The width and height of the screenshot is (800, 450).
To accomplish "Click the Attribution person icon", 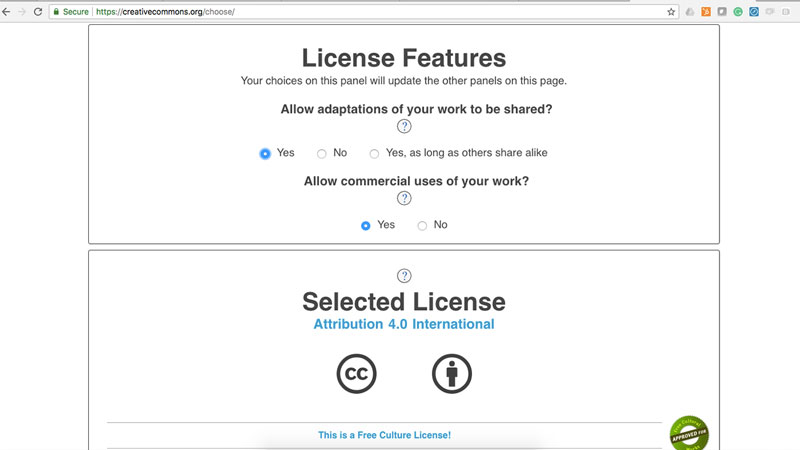I will [x=452, y=373].
